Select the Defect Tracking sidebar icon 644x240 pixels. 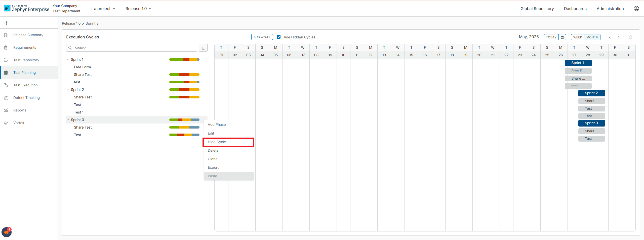tap(6, 97)
